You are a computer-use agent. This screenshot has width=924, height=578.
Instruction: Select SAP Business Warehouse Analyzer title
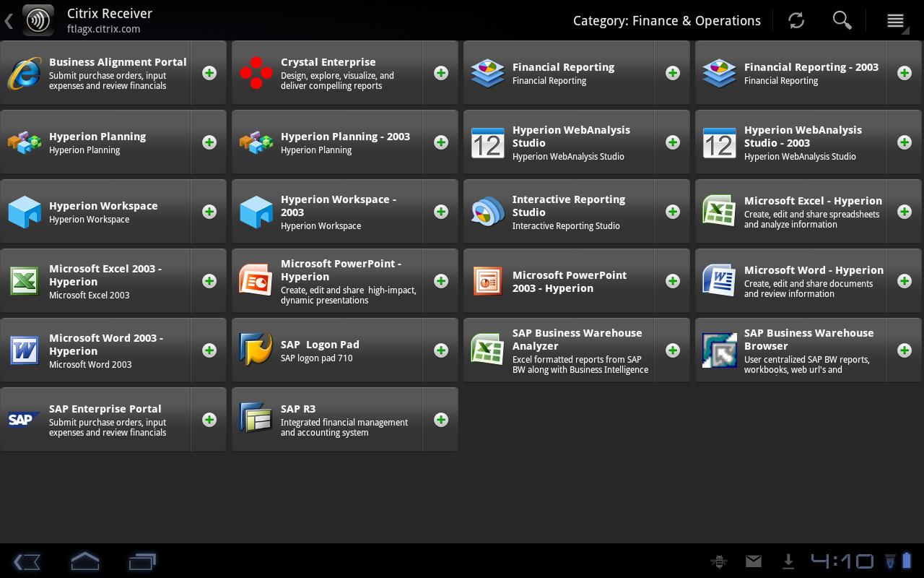[577, 340]
